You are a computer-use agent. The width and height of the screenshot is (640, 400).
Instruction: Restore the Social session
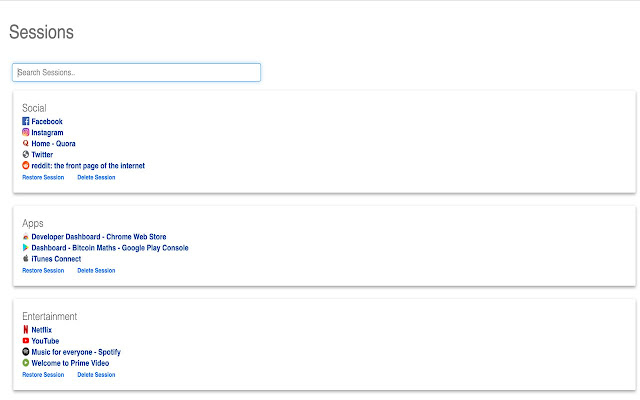[43, 177]
